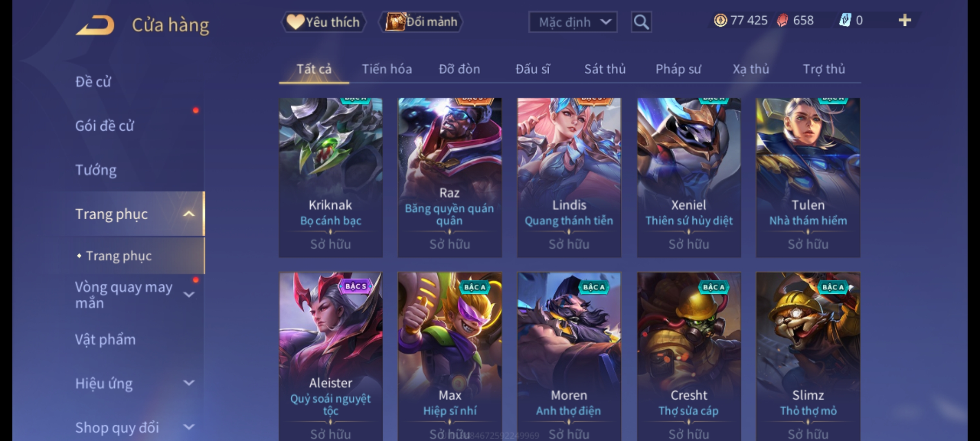Open Đổi mảnh chest exchange
980x441 pixels.
point(421,22)
